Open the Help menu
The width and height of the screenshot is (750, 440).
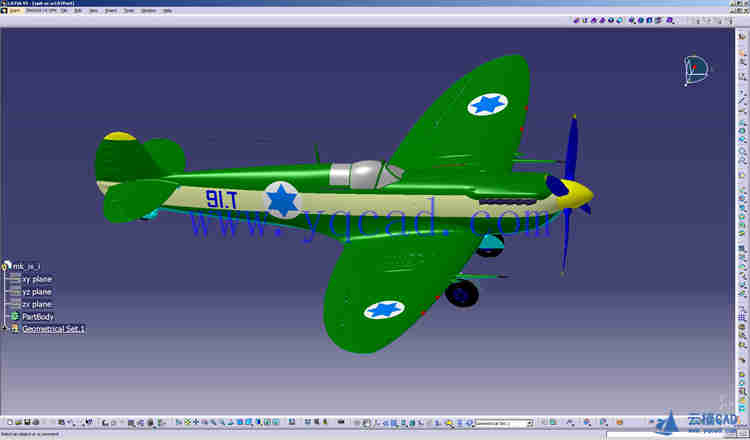167,11
